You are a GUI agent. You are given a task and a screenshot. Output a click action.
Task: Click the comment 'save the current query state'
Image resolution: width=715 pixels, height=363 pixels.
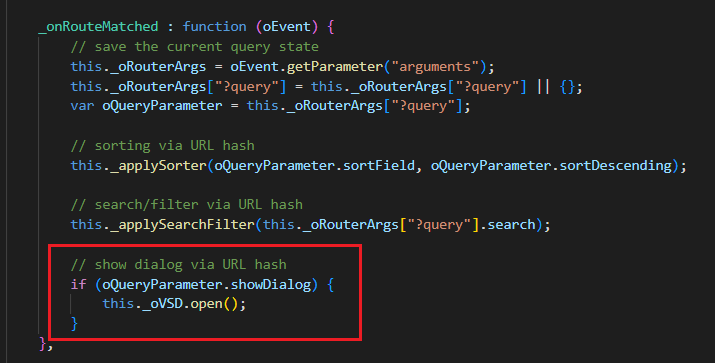195,47
